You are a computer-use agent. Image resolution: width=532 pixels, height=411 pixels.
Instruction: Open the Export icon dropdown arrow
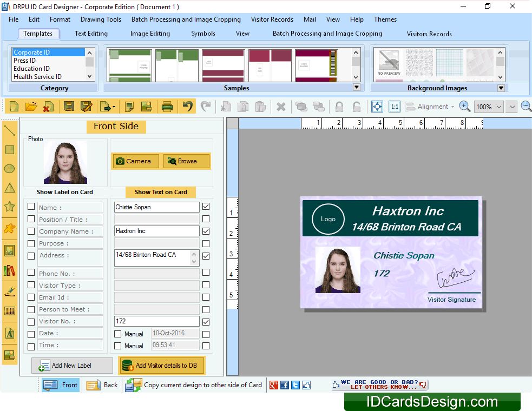[114, 107]
